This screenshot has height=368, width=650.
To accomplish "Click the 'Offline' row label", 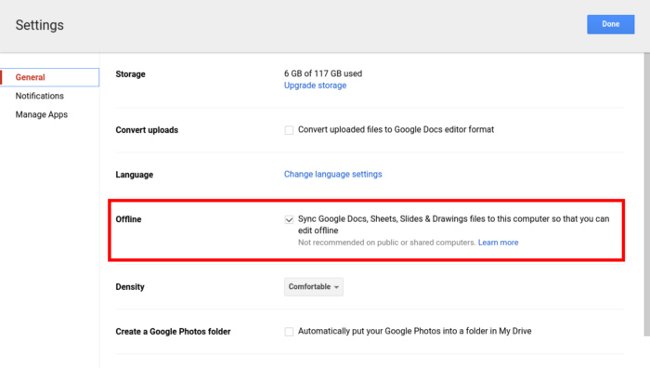I will (129, 219).
